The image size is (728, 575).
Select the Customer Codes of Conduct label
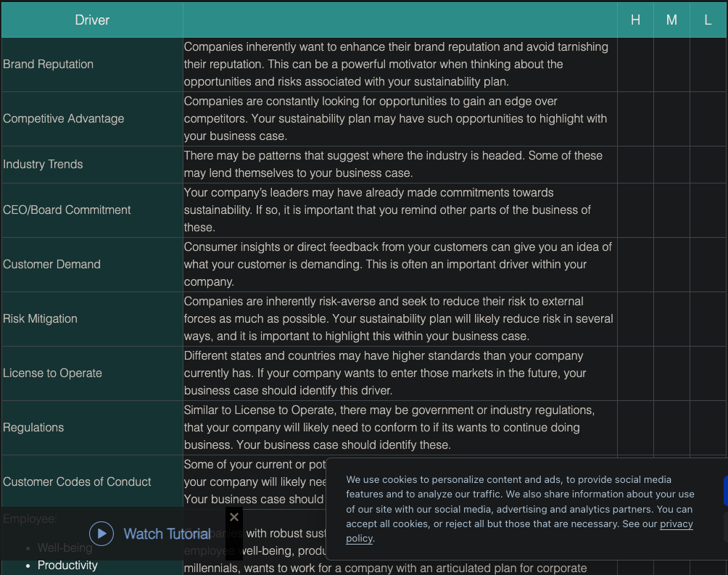point(77,482)
